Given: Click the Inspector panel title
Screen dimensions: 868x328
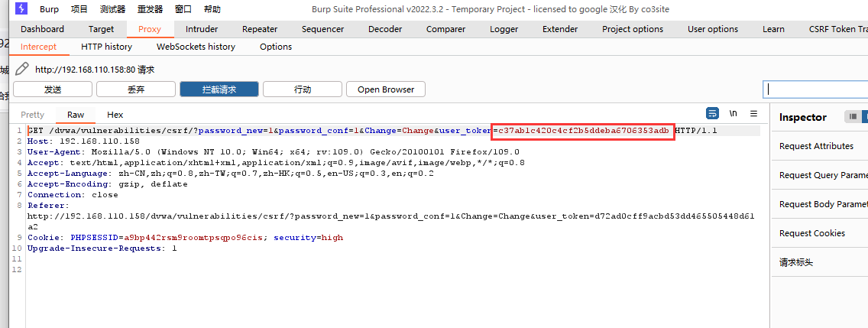Looking at the screenshot, I should [803, 117].
